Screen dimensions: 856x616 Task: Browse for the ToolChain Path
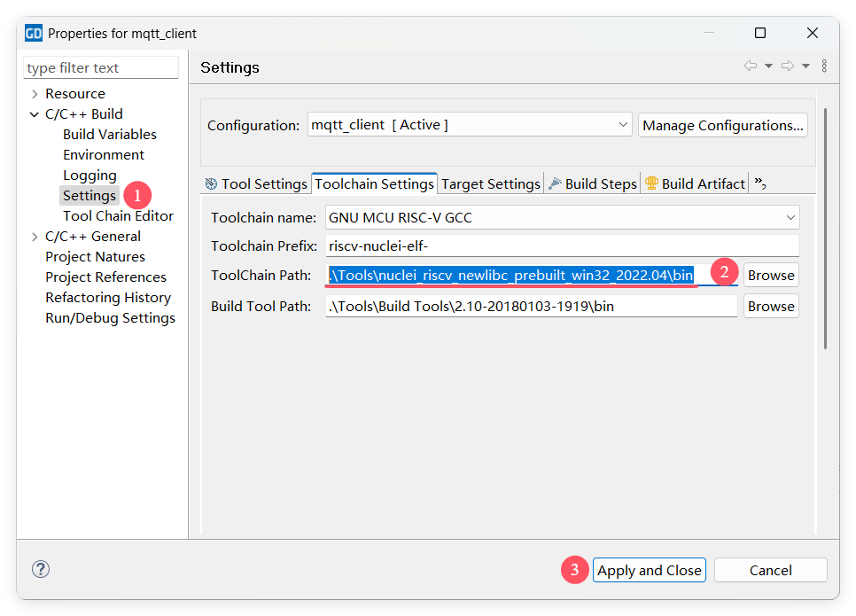click(770, 275)
